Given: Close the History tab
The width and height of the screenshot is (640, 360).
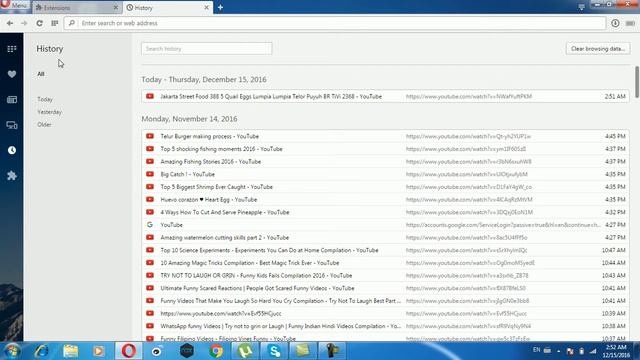Looking at the screenshot, I should pyautogui.click(x=207, y=7).
